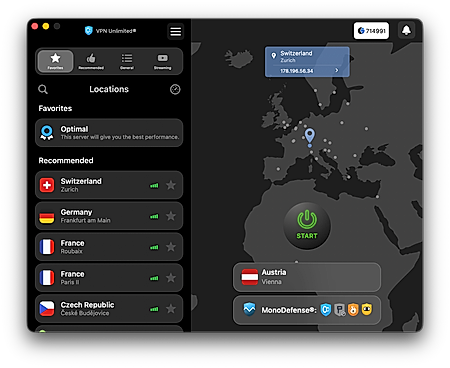Viewport: 450px width, 368px height.
Task: Favorite the France Roubaix server star
Action: coord(171,247)
